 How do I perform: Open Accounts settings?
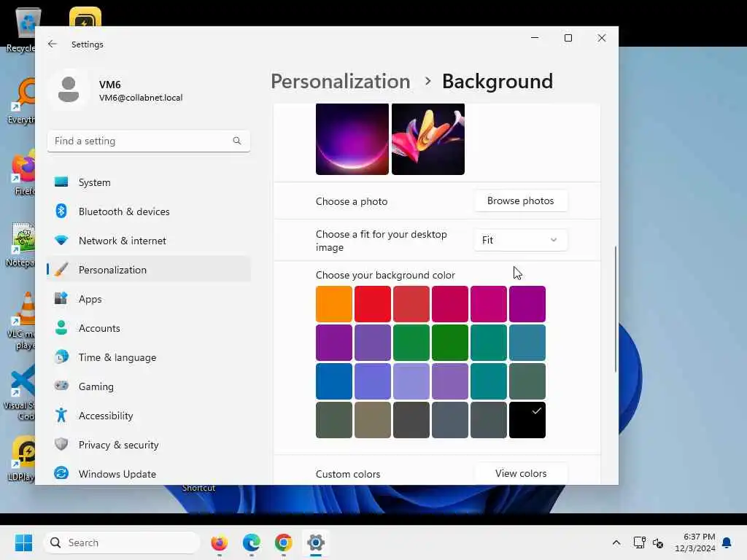point(148,327)
